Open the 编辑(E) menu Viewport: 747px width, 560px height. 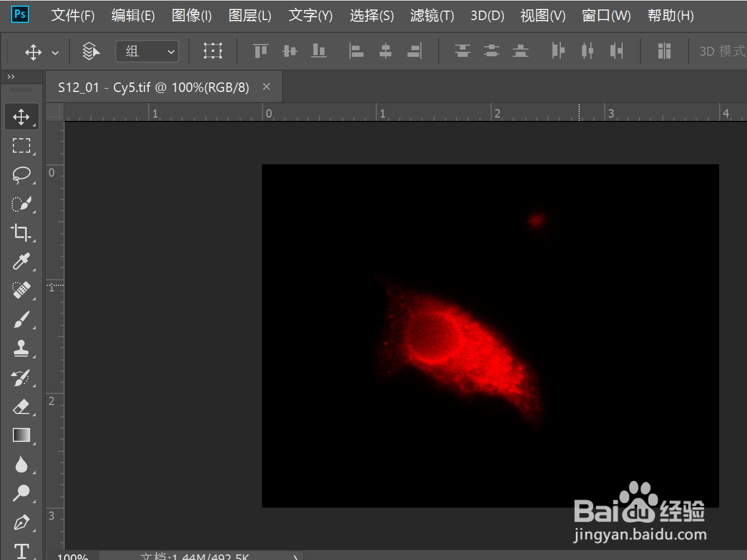coord(133,16)
